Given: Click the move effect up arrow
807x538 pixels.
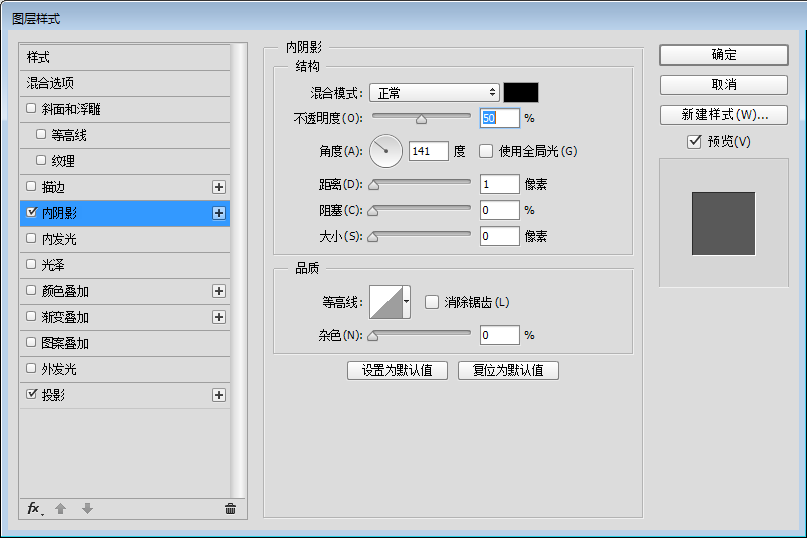Looking at the screenshot, I should pos(61,509).
